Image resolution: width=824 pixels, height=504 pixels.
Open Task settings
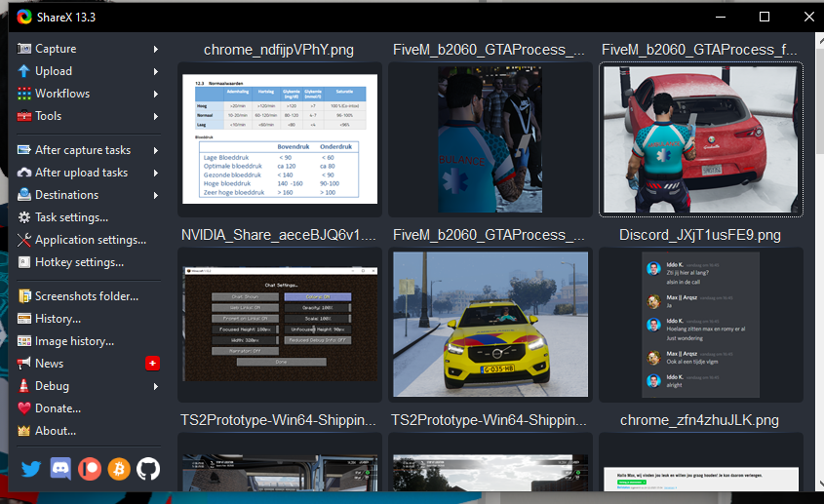pos(71,217)
